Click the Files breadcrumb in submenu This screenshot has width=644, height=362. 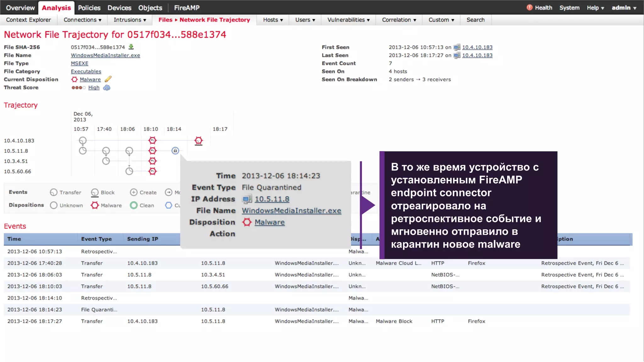pos(165,20)
